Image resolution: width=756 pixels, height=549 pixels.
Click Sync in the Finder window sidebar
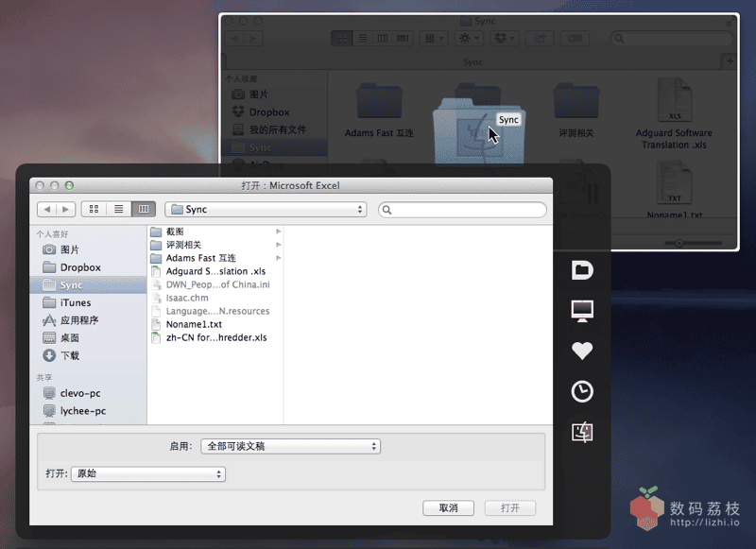275,147
